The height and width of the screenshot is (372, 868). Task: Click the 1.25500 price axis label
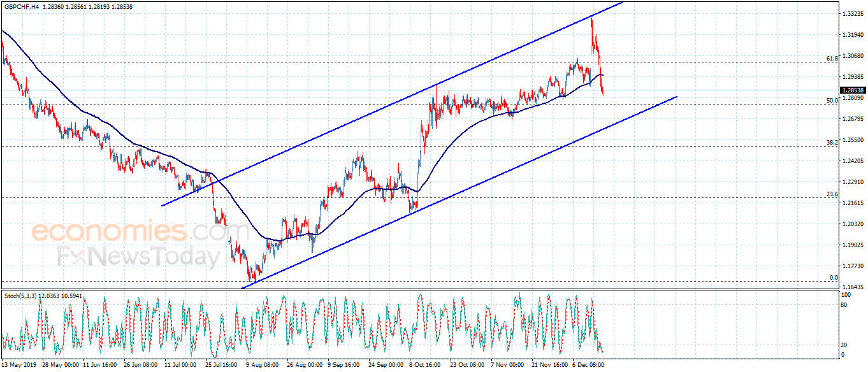(x=852, y=139)
